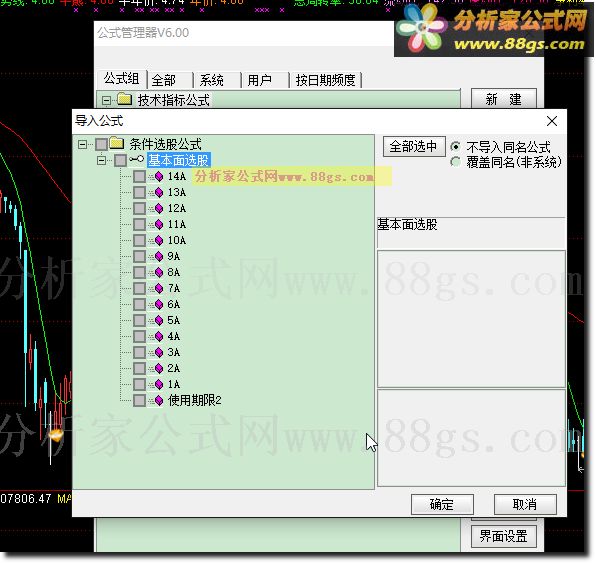This screenshot has height=563, width=596.
Task: Collapse the 条件选股公式 tree node
Action: [82, 144]
